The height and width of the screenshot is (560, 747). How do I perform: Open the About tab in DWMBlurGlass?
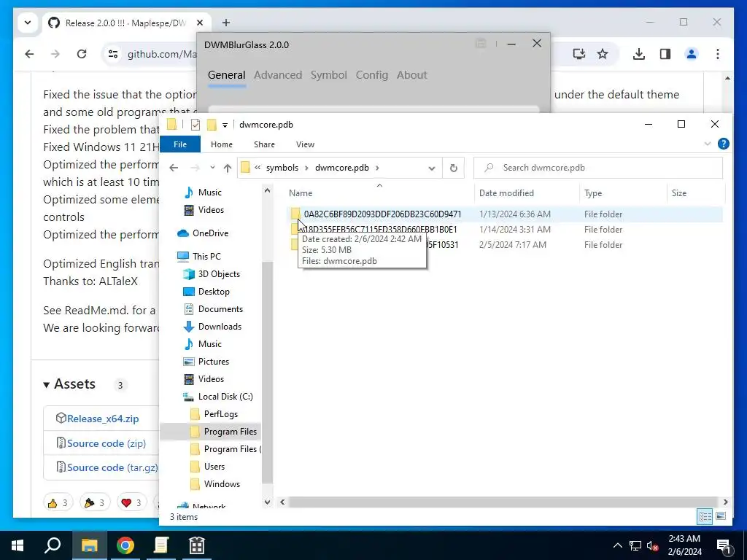pyautogui.click(x=411, y=75)
